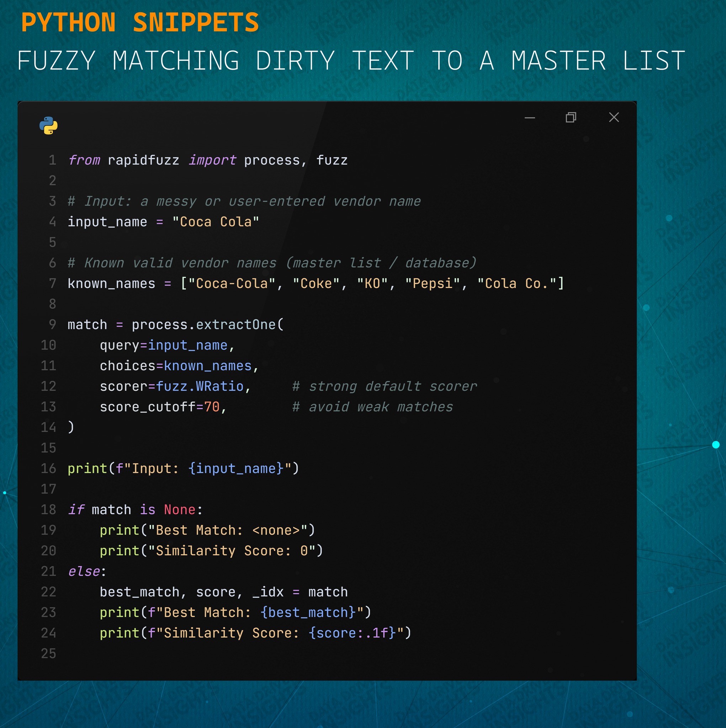Click 'process.extractOne(' on line 9
Screen dimensions: 726x728
click(x=207, y=325)
